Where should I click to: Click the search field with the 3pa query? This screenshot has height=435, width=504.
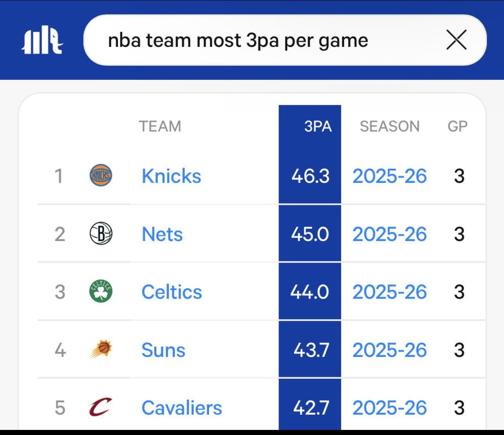(x=266, y=40)
